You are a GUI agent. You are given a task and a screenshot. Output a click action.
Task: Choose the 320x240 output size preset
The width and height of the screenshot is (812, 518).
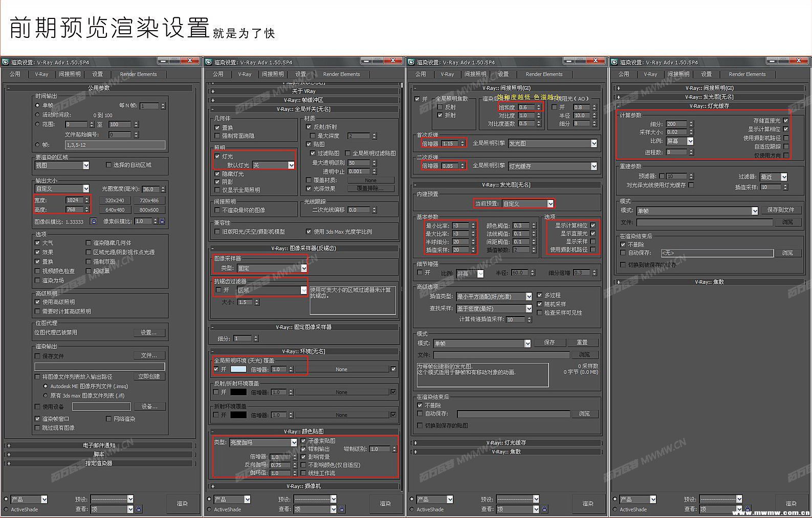(115, 200)
